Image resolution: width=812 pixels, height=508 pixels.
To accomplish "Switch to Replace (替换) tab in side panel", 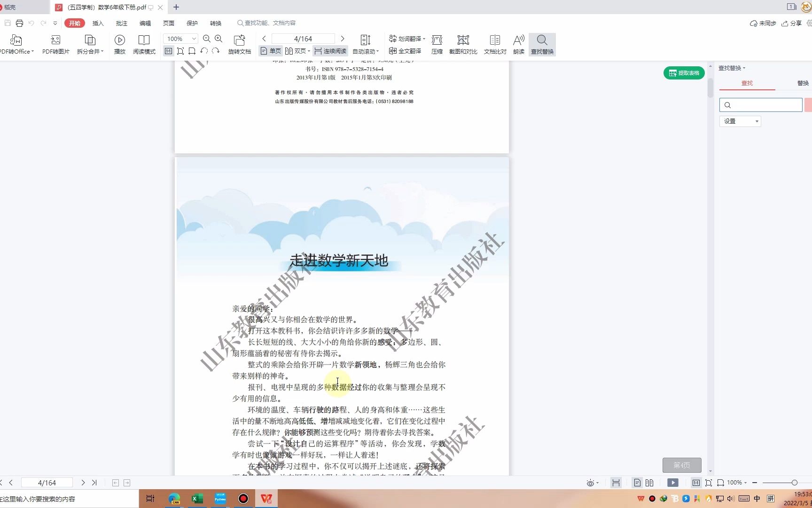I will click(x=803, y=83).
